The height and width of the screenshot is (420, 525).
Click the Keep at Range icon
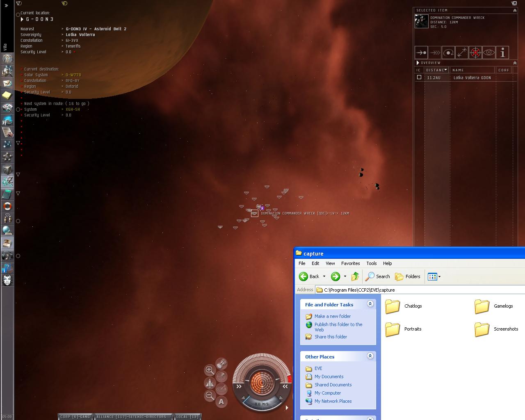point(462,52)
